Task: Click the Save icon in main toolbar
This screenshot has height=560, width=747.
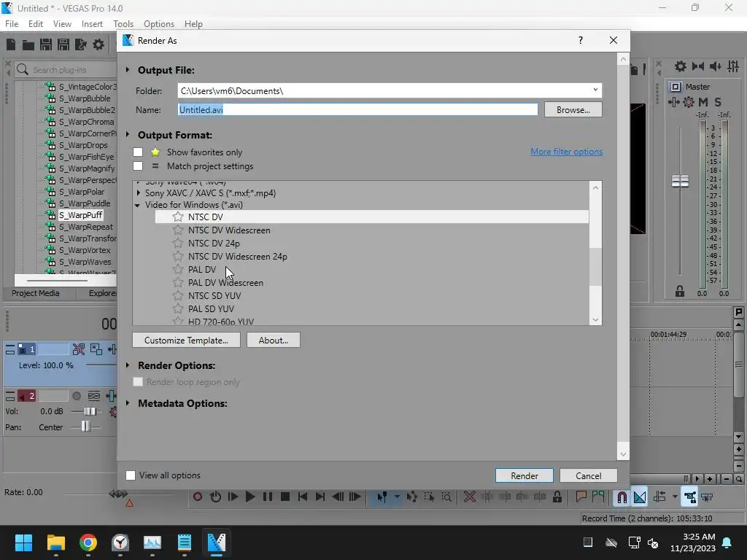Action: click(x=46, y=44)
